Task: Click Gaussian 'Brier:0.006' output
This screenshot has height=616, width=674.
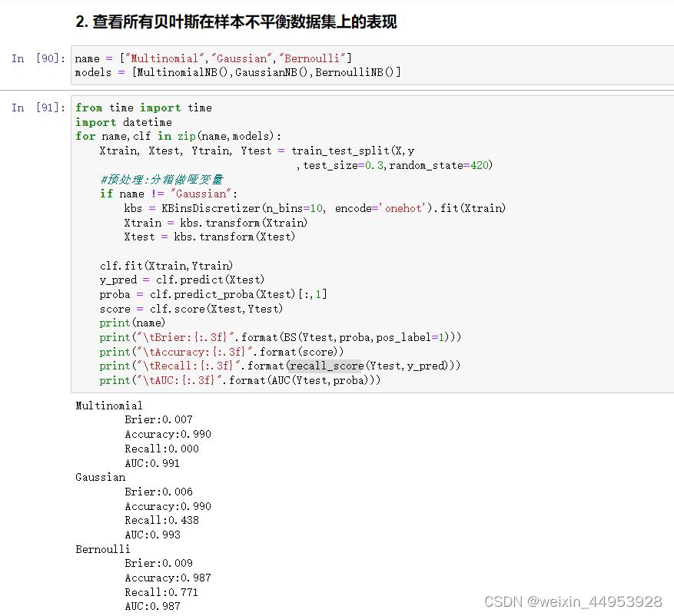Action: click(x=158, y=492)
